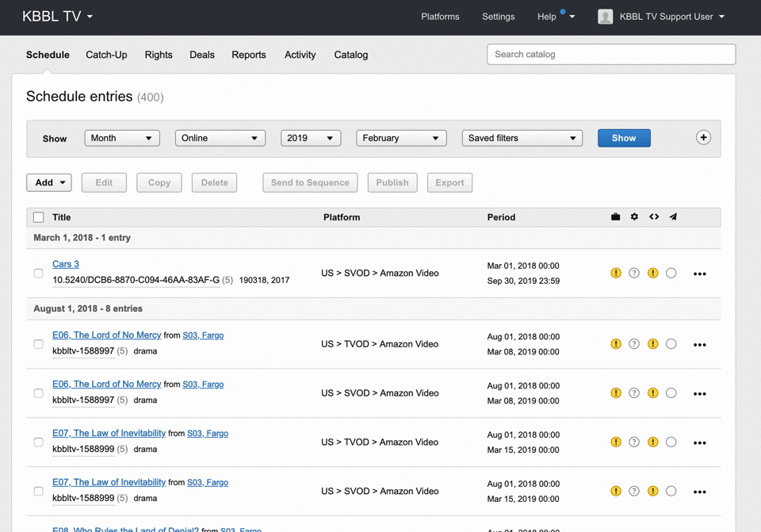Open the three-dot menu for Cars 3

tap(699, 274)
